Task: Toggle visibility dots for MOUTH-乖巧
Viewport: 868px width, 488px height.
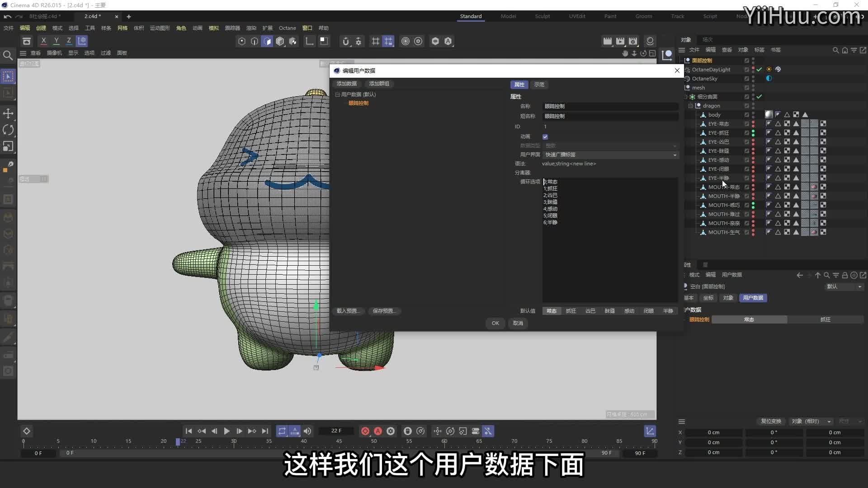Action: [753, 205]
